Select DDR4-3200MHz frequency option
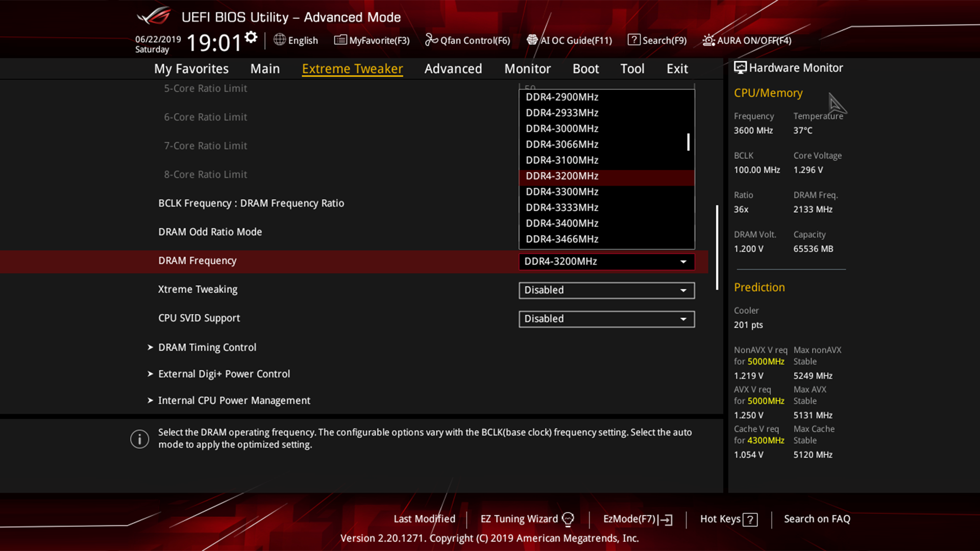 606,175
